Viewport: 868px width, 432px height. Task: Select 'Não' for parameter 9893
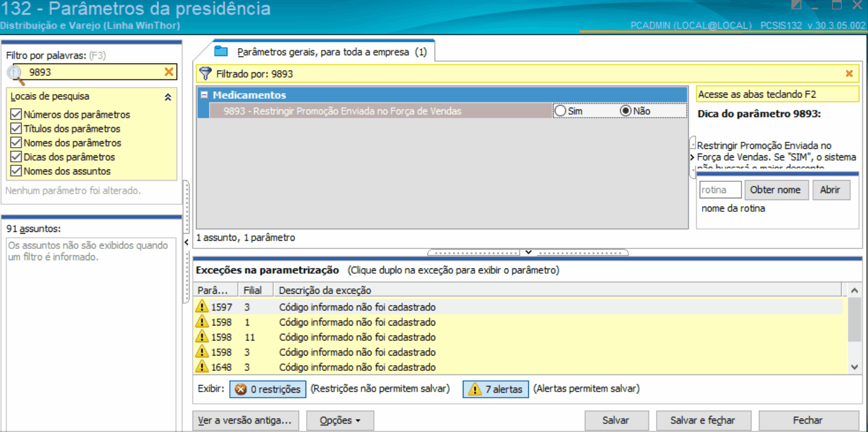[x=625, y=111]
